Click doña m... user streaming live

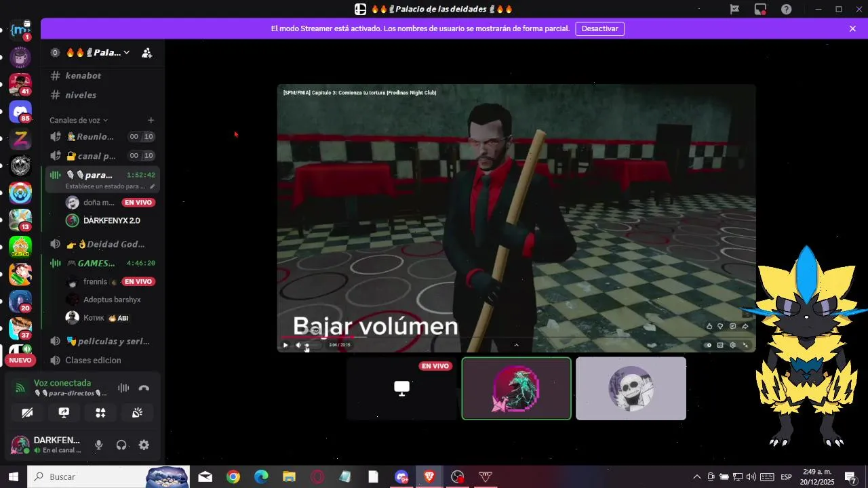pos(110,203)
